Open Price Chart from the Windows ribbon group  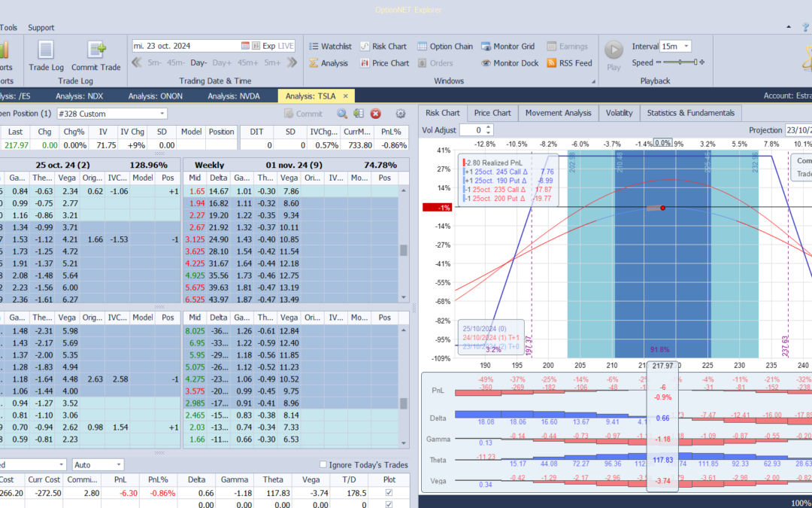coord(385,63)
